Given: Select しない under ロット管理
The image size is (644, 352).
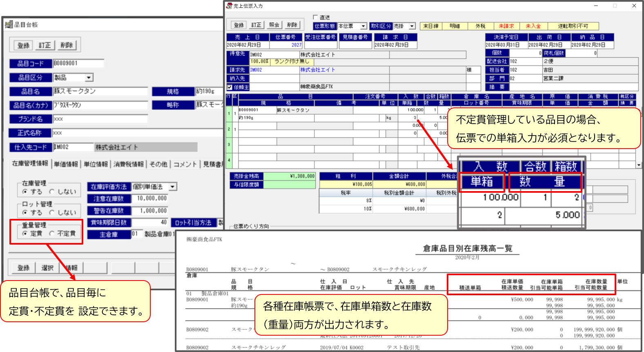Looking at the screenshot, I should 52,212.
